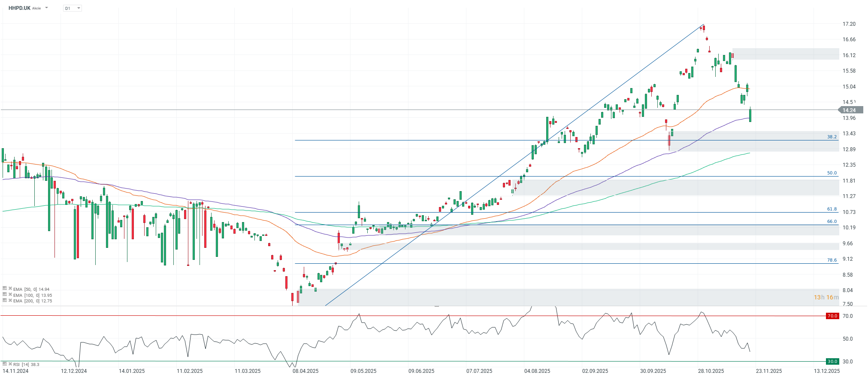
Task: Open settings icon for EMA 50 indicator
Action: coord(5,289)
